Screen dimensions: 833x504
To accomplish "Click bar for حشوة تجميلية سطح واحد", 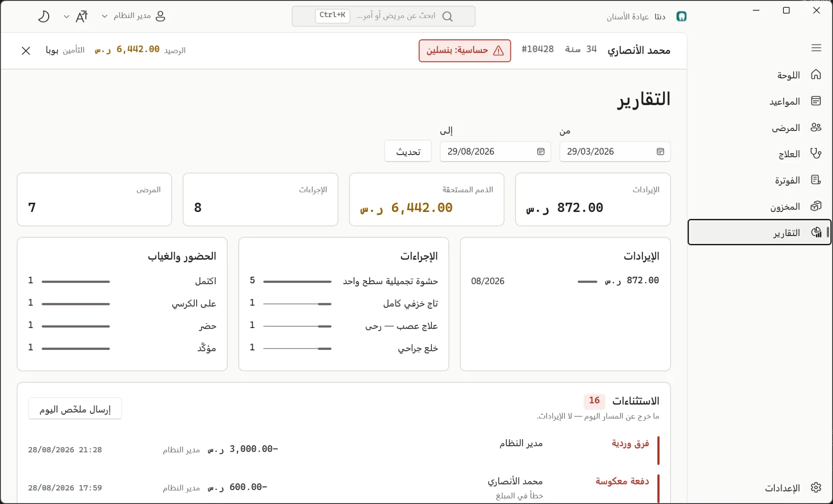I will pos(298,281).
